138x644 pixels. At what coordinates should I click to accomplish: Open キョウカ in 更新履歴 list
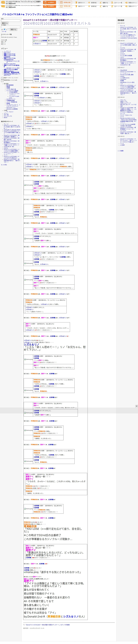click(x=123, y=48)
